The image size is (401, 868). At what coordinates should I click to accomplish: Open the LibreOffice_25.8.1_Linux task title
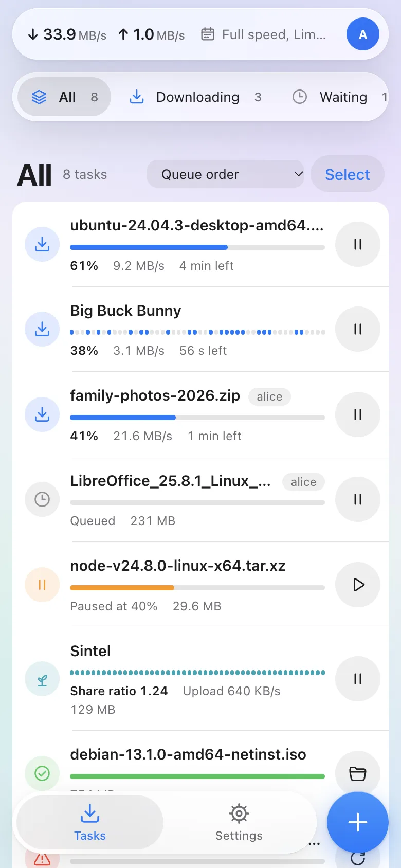170,481
